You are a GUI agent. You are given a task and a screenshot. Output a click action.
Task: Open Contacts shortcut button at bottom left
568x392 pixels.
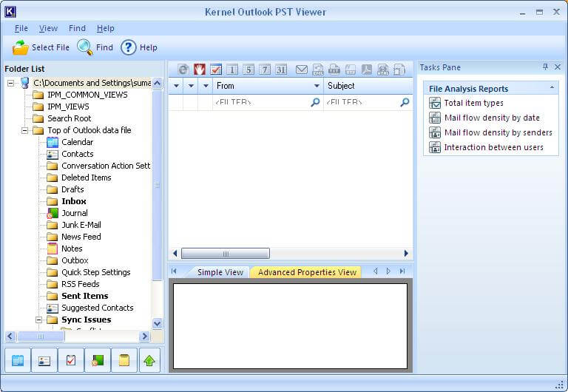click(x=44, y=360)
